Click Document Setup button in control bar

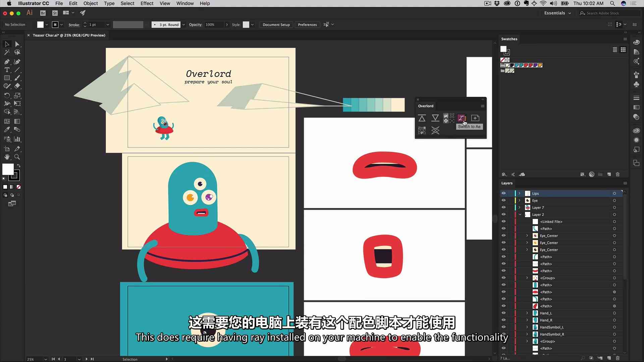276,24
